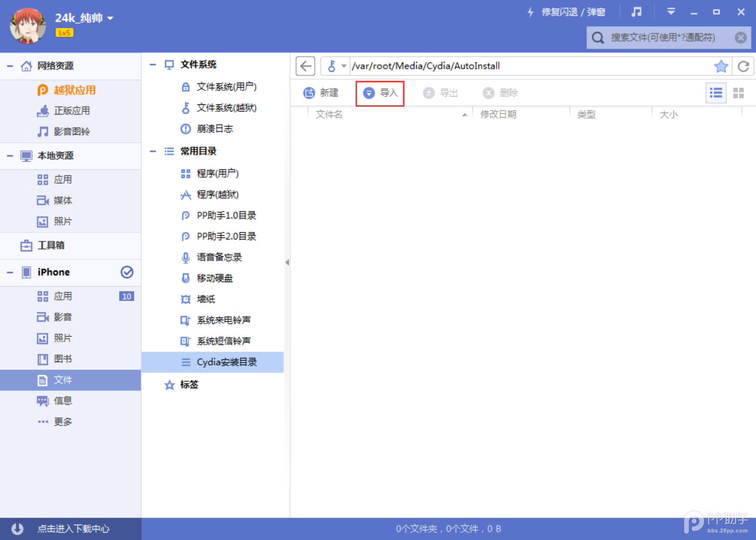Click the 删除 delete button
756x540 pixels.
[x=500, y=93]
